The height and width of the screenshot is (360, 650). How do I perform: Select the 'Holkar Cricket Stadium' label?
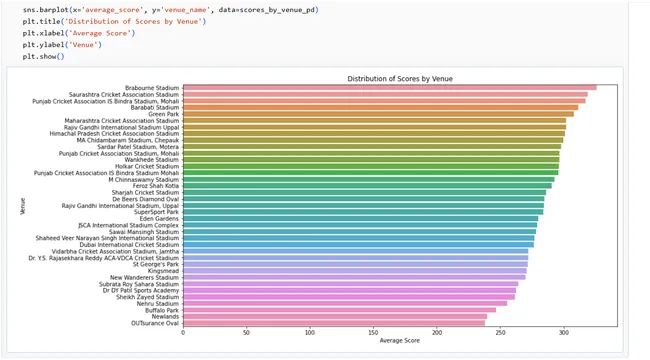[x=147, y=166]
